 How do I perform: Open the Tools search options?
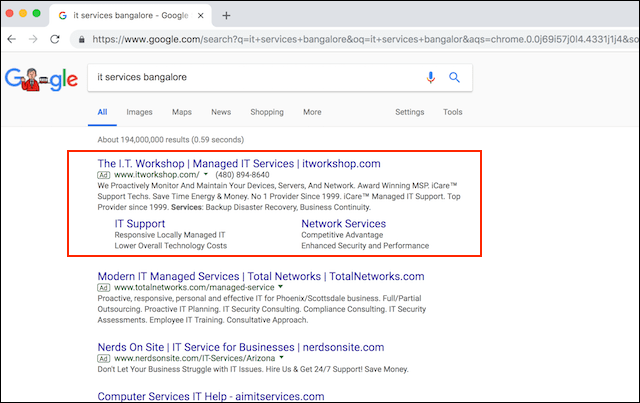point(453,112)
